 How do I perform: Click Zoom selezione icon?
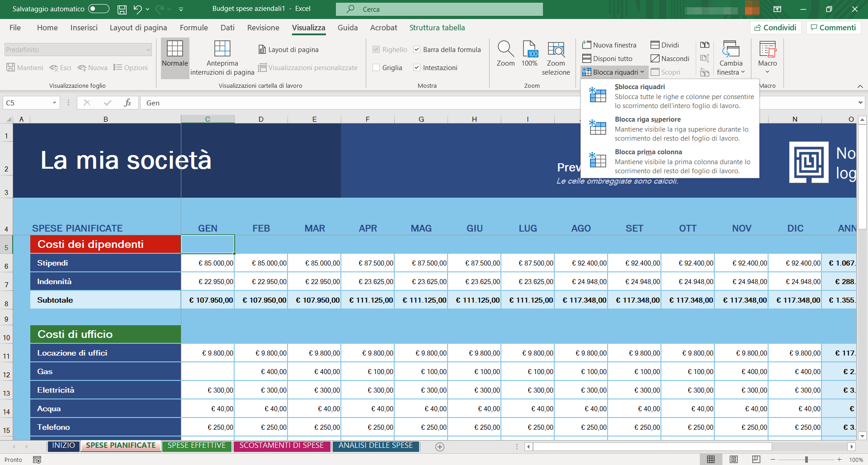coord(556,49)
